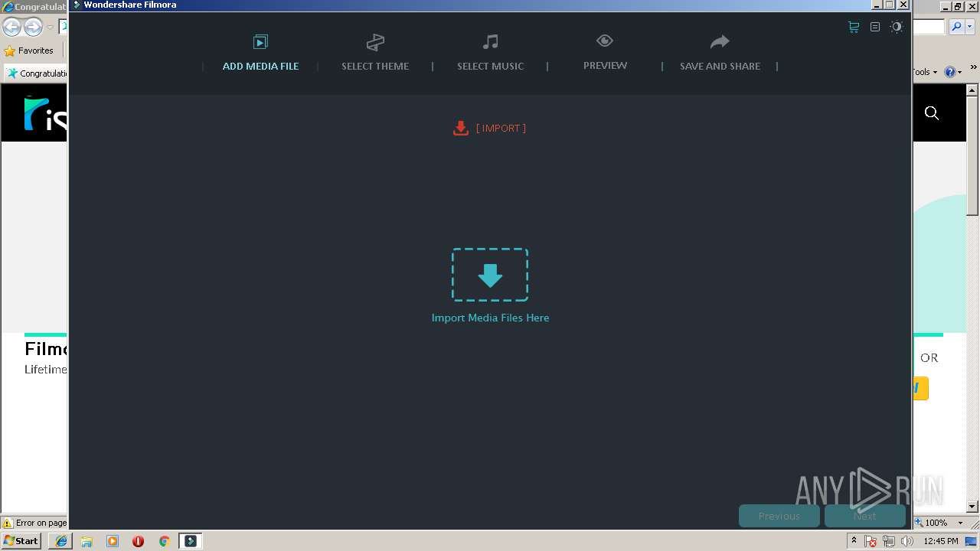Click the [ IMPORT ] link
This screenshot has width=980, height=551.
[x=501, y=128]
